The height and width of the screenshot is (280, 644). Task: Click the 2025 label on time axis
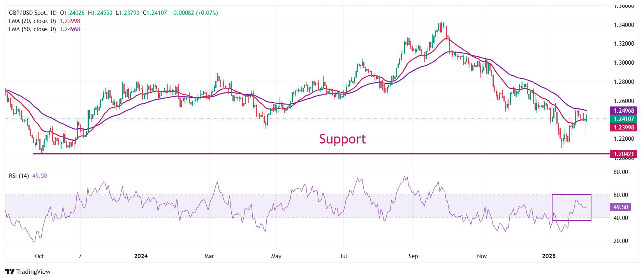click(549, 256)
